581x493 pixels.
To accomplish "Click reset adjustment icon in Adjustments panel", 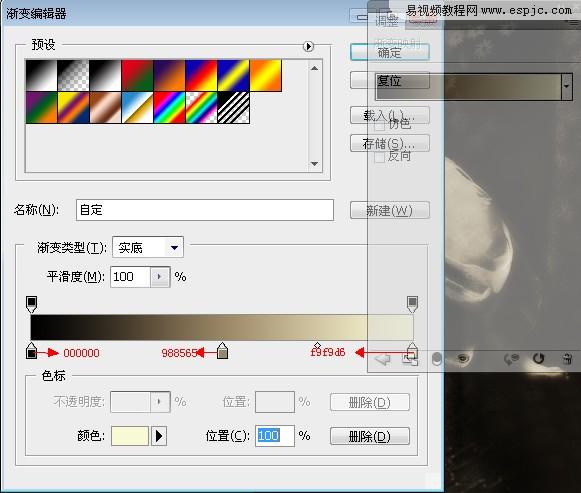I will (538, 359).
